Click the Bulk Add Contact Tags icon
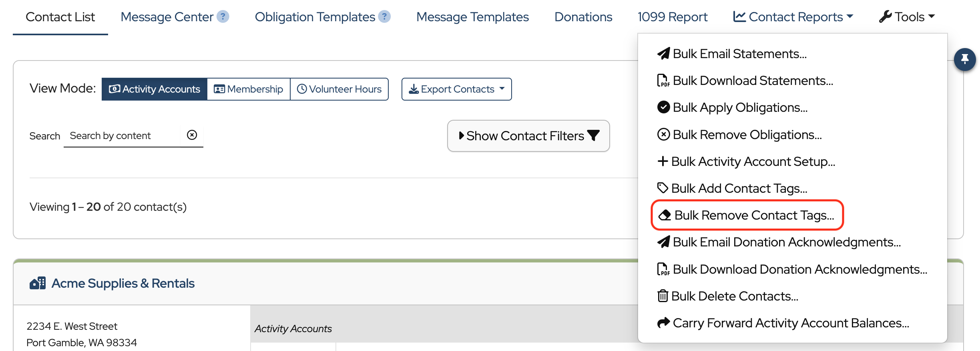The width and height of the screenshot is (980, 351). (x=663, y=188)
